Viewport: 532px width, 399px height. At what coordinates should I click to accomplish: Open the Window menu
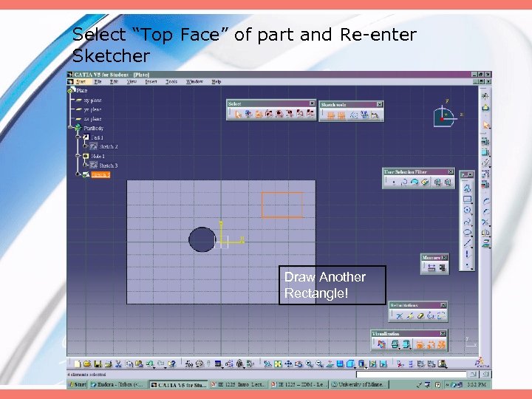click(x=195, y=82)
